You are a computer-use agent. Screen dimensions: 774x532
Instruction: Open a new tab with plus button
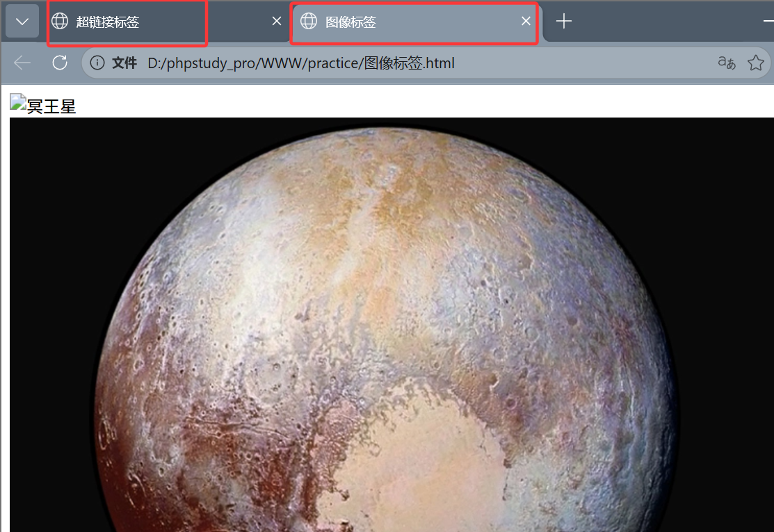pos(564,22)
